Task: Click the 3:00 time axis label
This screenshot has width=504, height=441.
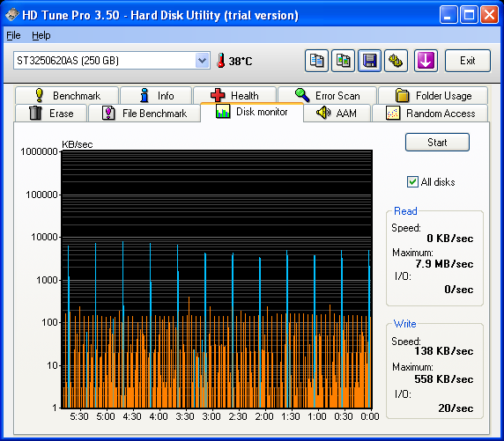Action: pos(211,416)
